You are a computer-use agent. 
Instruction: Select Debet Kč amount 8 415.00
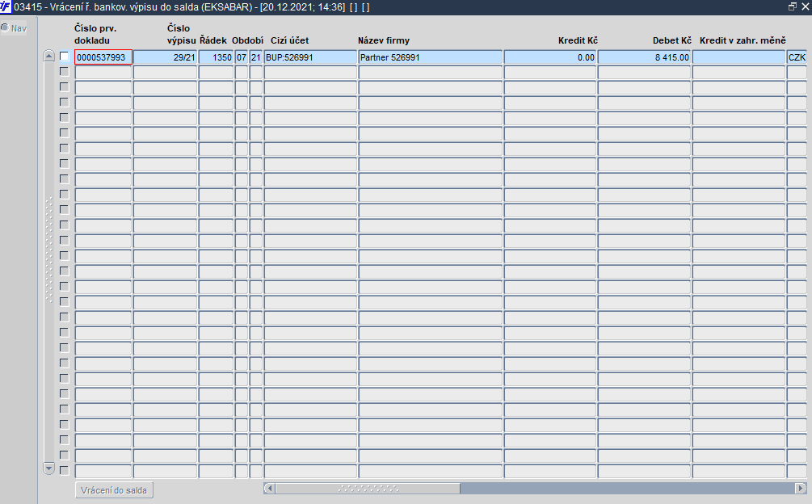644,57
